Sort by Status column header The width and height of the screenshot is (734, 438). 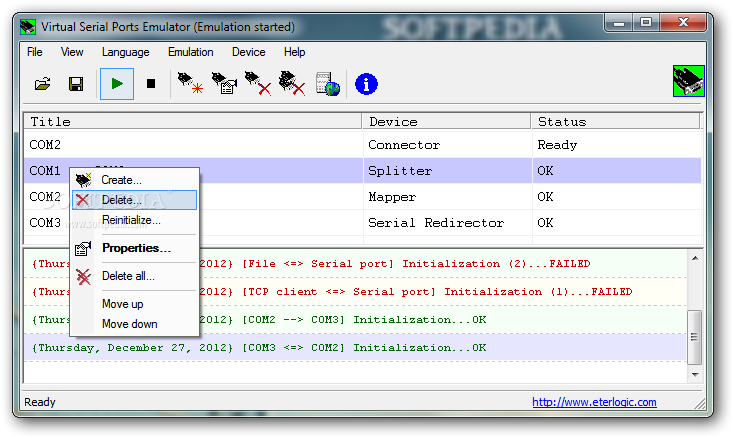click(616, 122)
